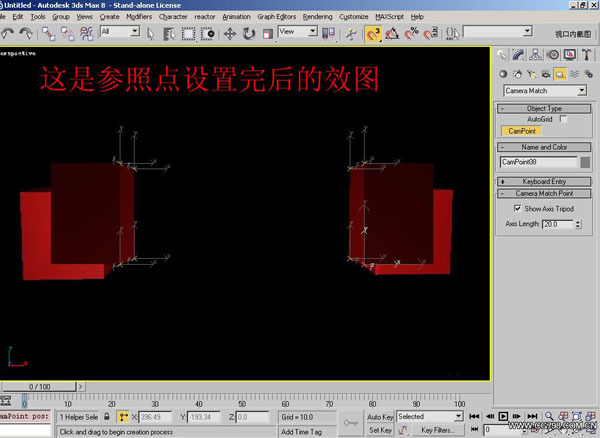Open the object color swatch
This screenshot has width=600, height=438.
click(x=585, y=162)
